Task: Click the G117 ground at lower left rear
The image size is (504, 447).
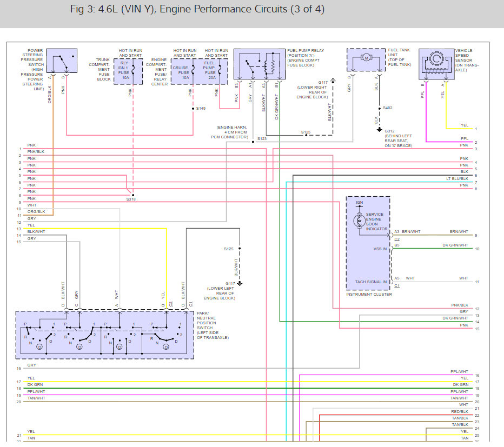Action: [239, 283]
